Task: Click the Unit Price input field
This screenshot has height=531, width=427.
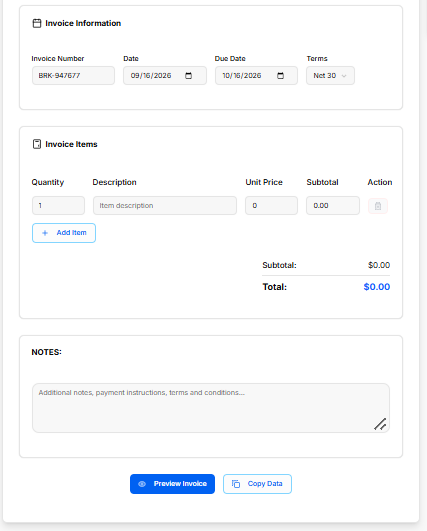Action: coord(272,206)
